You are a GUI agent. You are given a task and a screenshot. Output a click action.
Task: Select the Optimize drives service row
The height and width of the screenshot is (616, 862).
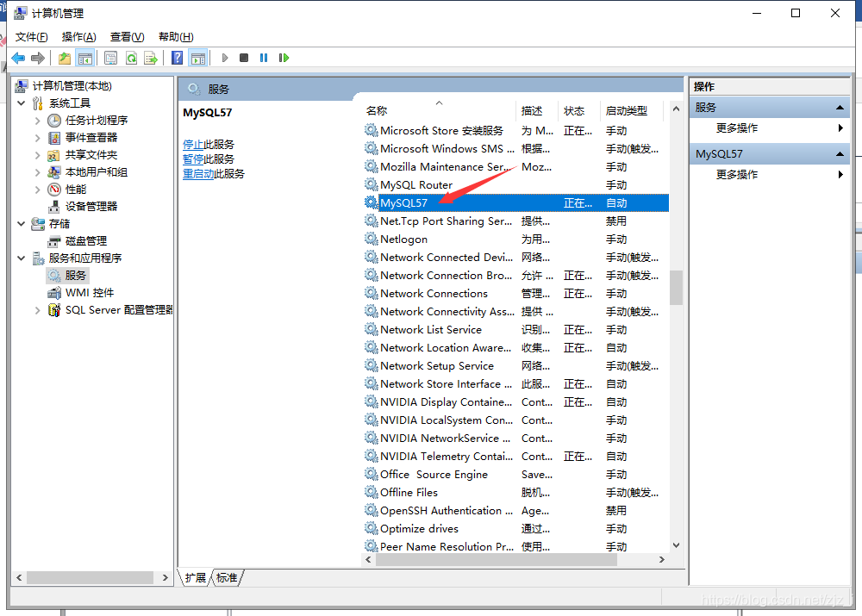coord(515,529)
